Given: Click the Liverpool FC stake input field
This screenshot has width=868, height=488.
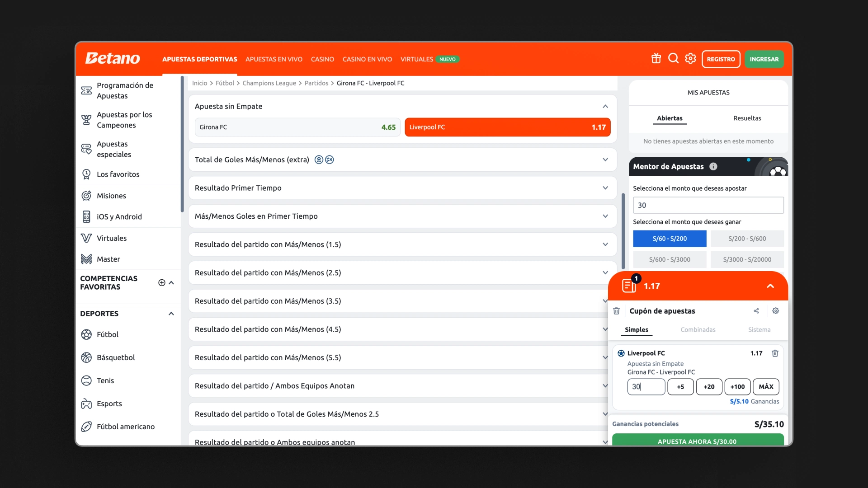Looking at the screenshot, I should click(x=646, y=387).
